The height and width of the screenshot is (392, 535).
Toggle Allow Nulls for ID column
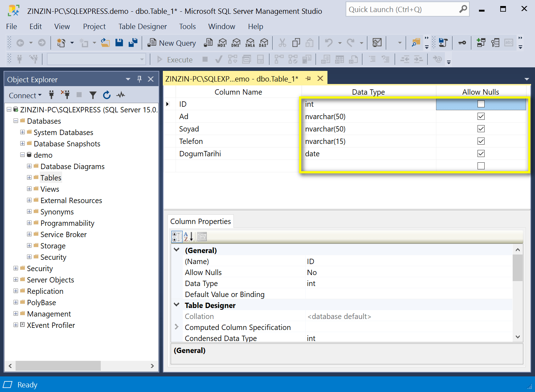click(481, 104)
